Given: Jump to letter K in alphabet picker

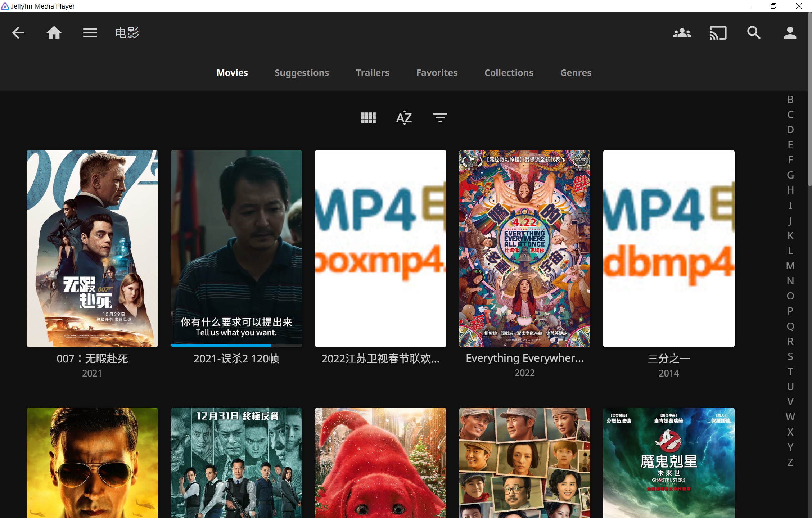Looking at the screenshot, I should tap(790, 235).
